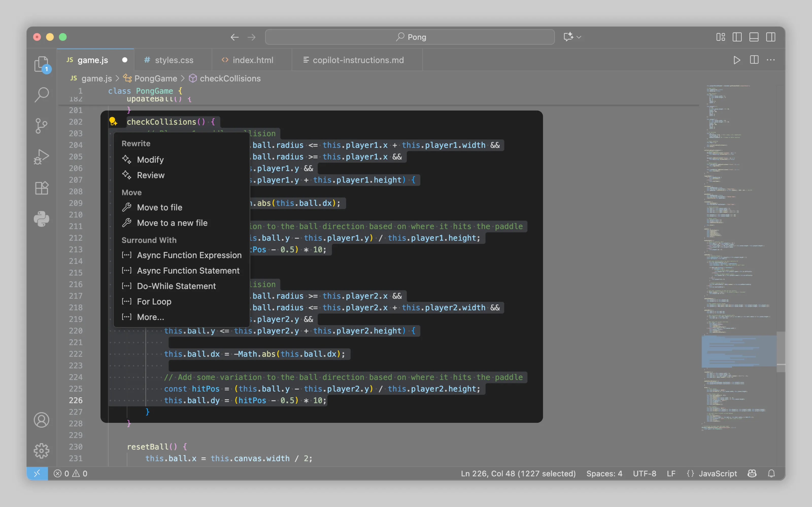Click the lightbulb code action icon
Image resolution: width=812 pixels, height=507 pixels.
tap(113, 121)
